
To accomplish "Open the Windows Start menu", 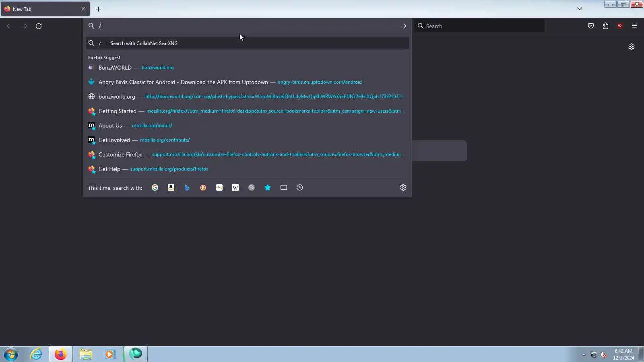I will 11,354.
